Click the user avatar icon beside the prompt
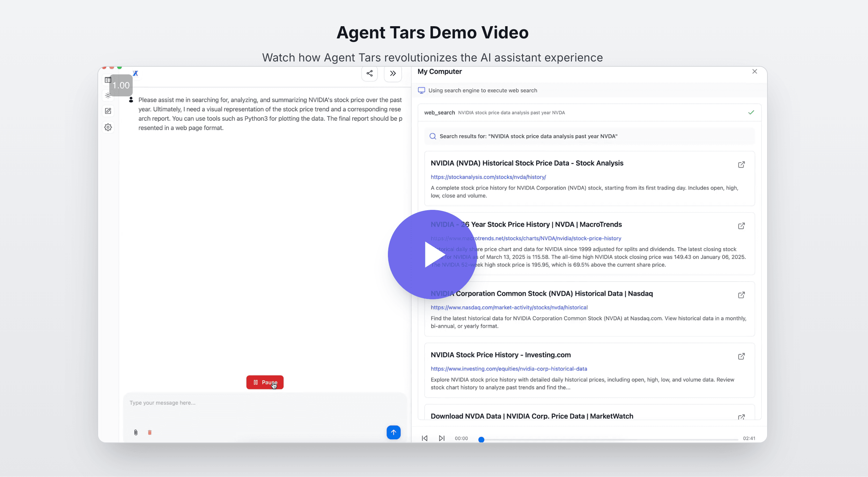 tap(131, 100)
